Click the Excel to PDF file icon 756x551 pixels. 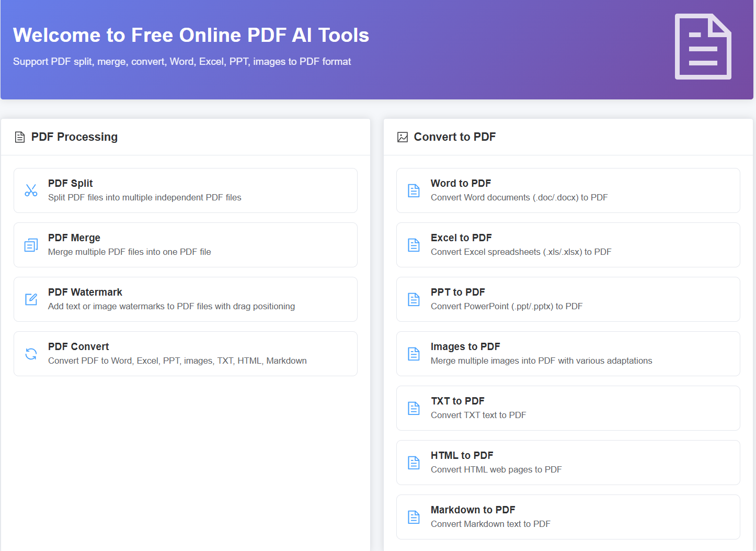pyautogui.click(x=414, y=245)
